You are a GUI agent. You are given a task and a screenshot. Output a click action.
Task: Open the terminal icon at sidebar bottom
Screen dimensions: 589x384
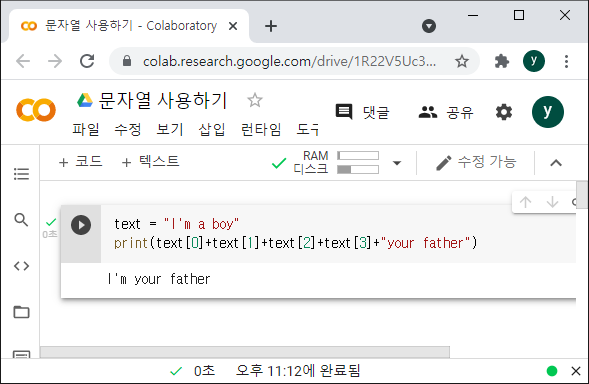[21, 354]
